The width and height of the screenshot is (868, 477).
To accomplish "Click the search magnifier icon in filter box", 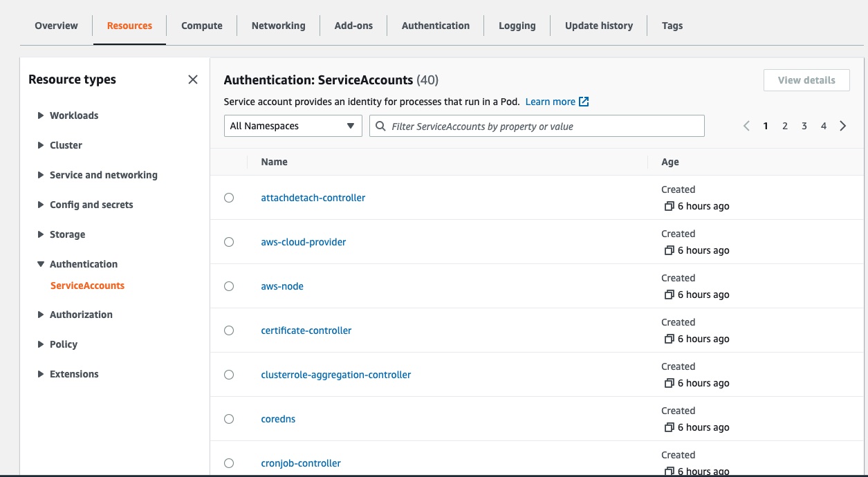I will pos(380,127).
